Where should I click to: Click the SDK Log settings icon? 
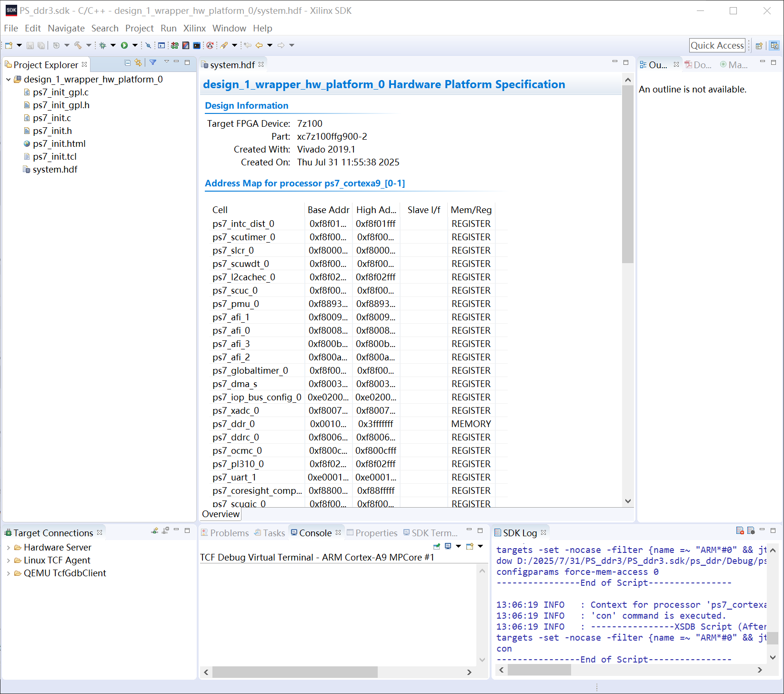point(751,531)
